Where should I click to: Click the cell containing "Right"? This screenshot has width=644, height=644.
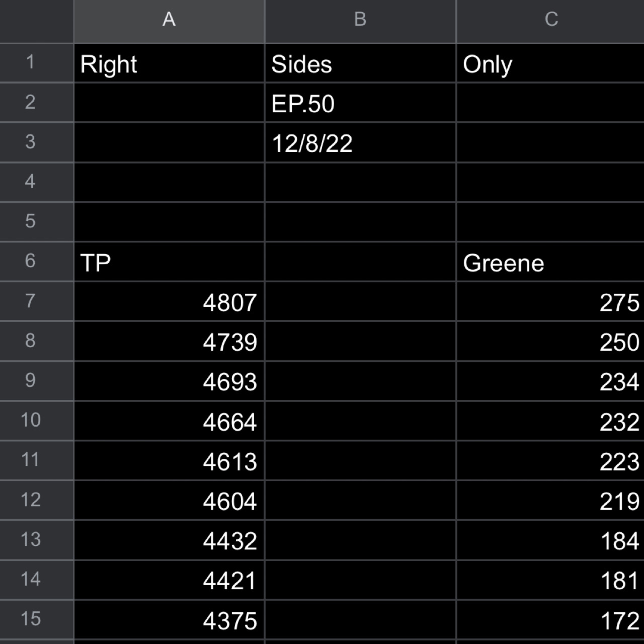point(169,63)
